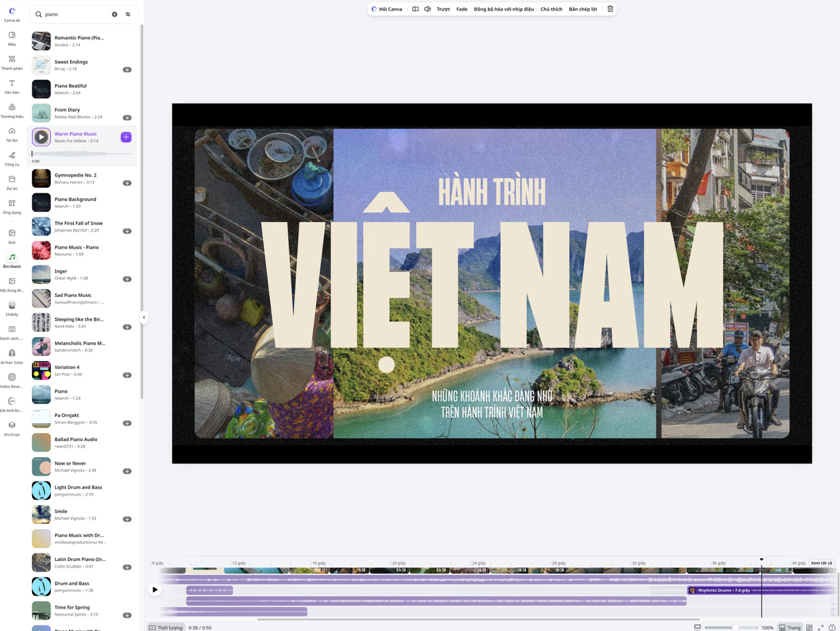Select Piano Background track
Image resolution: width=840 pixels, height=631 pixels.
coord(81,202)
